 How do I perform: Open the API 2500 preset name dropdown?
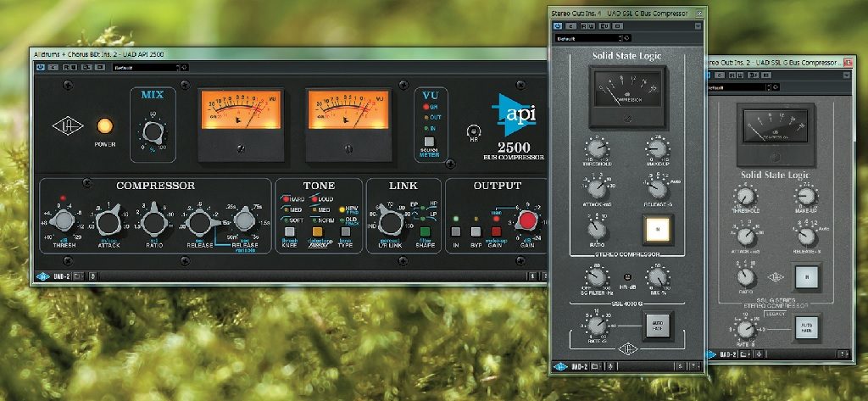click(x=144, y=68)
